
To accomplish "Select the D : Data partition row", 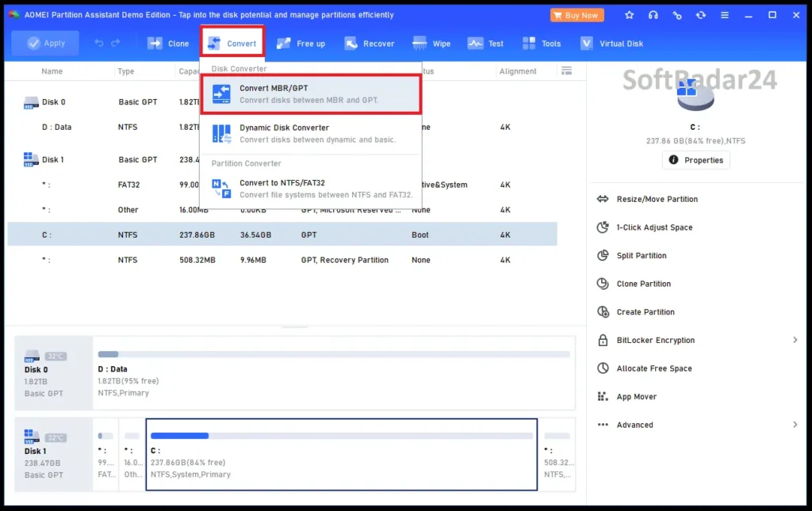I will pos(282,127).
